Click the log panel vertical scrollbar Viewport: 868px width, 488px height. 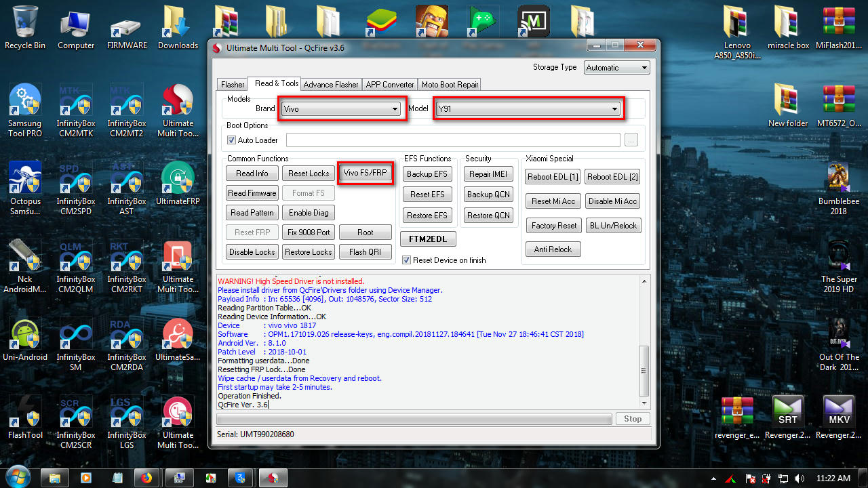tap(644, 342)
